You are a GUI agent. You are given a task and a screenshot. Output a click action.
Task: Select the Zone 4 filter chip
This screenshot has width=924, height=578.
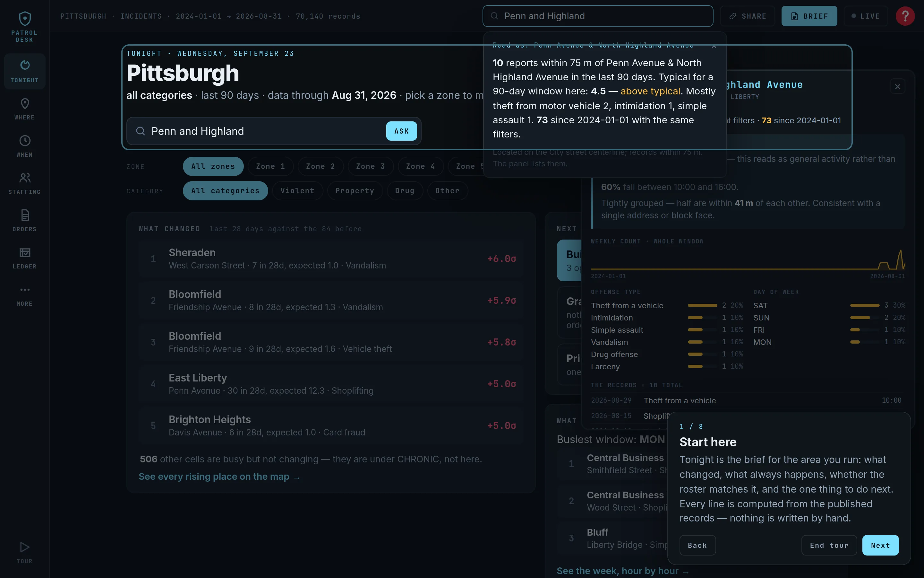point(420,166)
